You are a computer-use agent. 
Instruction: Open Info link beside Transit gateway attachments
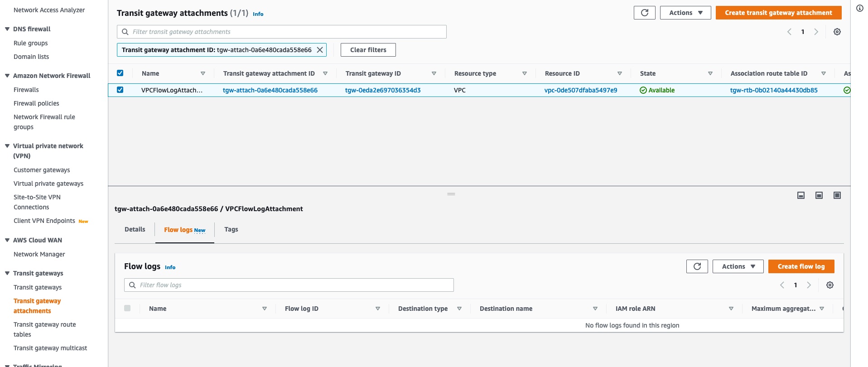258,14
